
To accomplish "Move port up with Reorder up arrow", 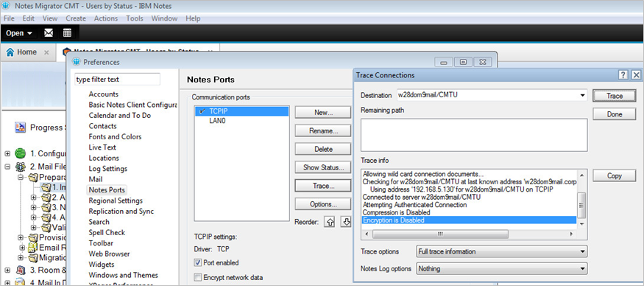I will coord(330,222).
